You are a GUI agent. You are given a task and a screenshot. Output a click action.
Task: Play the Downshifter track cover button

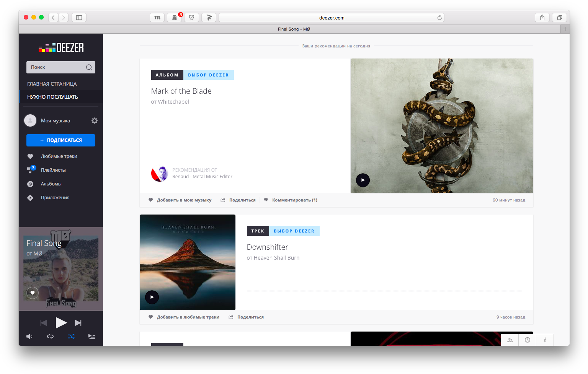pyautogui.click(x=152, y=297)
